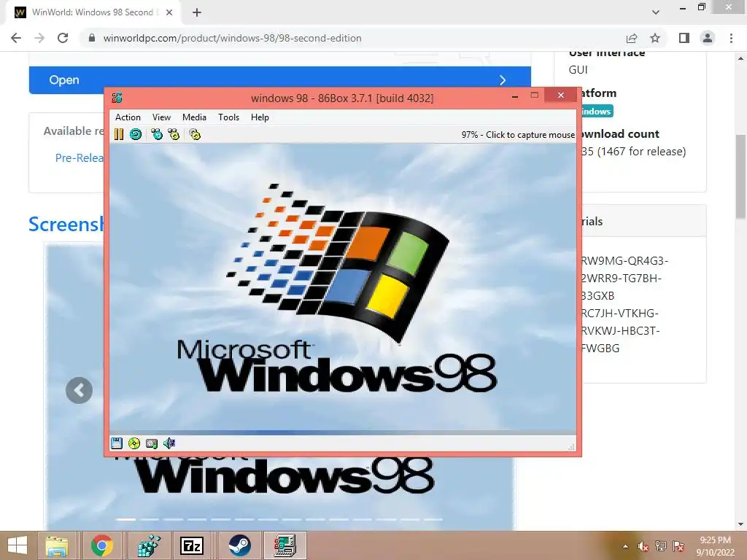The image size is (747, 560).
Task: Bookmark this page with the star icon
Action: point(655,38)
